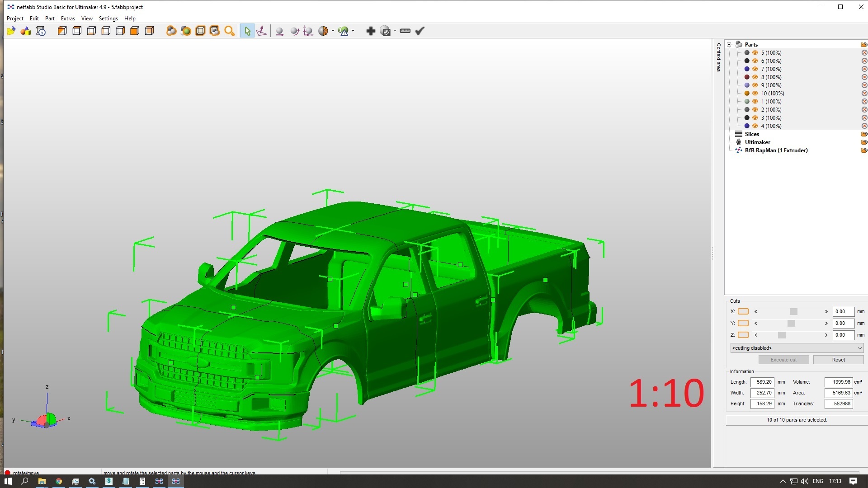
Task: Select the pointer selection tool
Action: [x=247, y=31]
